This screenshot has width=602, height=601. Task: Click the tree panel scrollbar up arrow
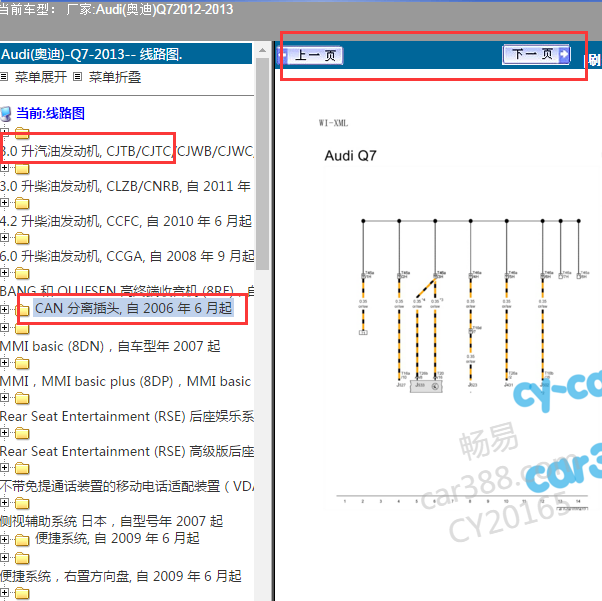pyautogui.click(x=262, y=50)
